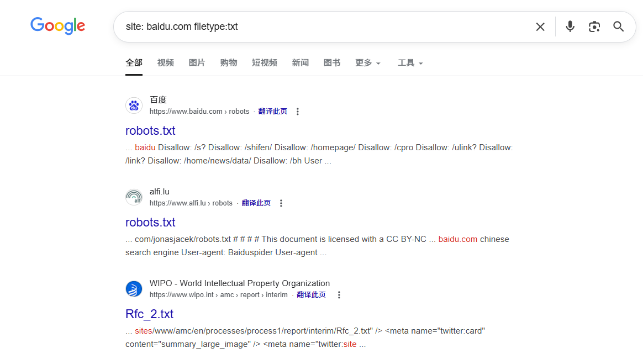The width and height of the screenshot is (643, 364).
Task: Translate the WIPO result via 翻译此页
Action: click(x=311, y=295)
